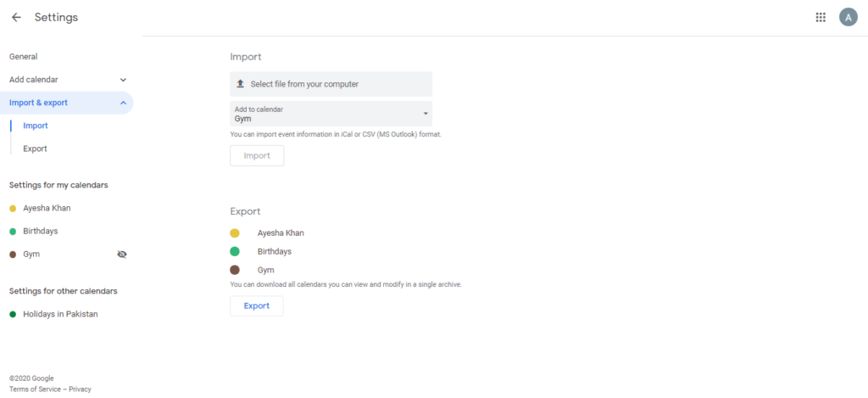Open the Add to calendar dropdown
This screenshot has width=868, height=398.
point(331,114)
